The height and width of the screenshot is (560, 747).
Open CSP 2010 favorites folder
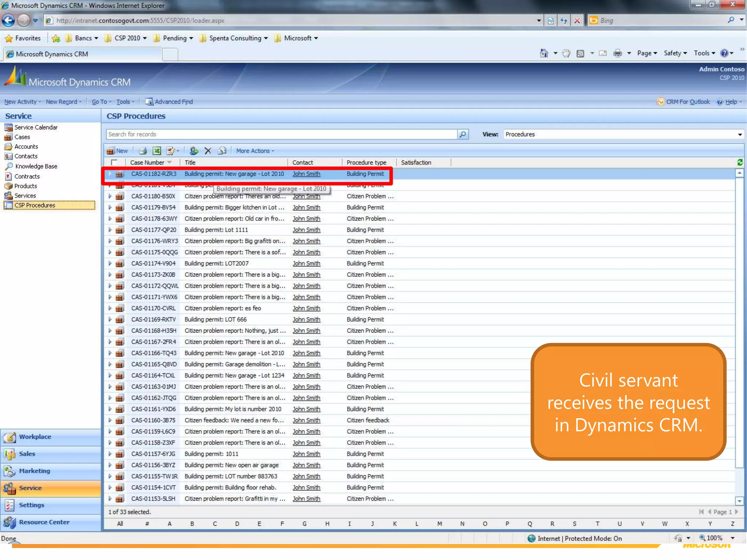(125, 38)
